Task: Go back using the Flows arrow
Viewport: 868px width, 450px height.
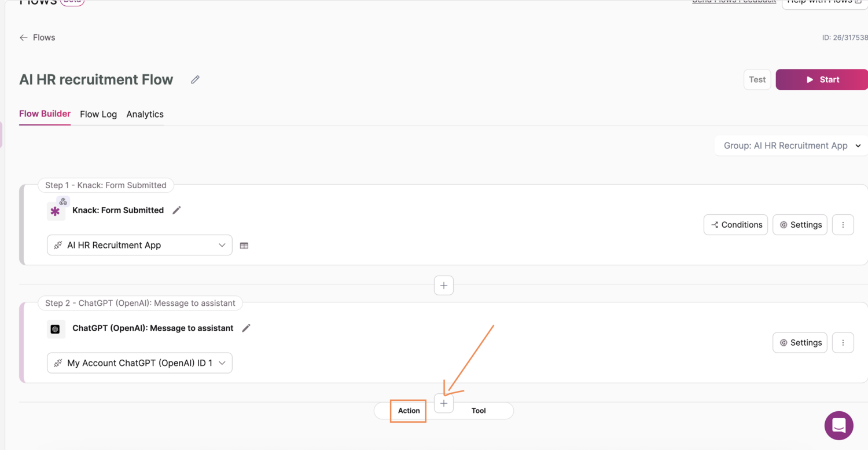Action: tap(24, 38)
